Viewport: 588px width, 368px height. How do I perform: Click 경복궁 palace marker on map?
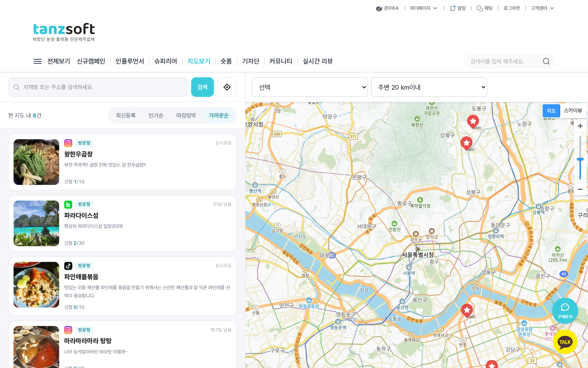[416, 234]
